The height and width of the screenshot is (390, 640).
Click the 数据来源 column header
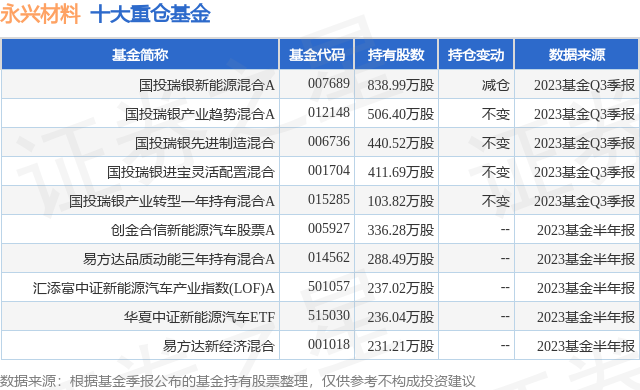click(x=577, y=55)
